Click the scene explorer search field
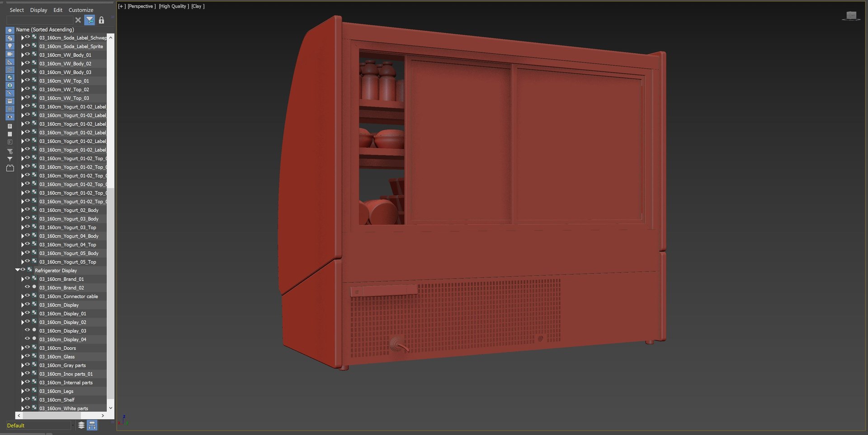Viewport: 868px width, 435px height. click(x=39, y=20)
